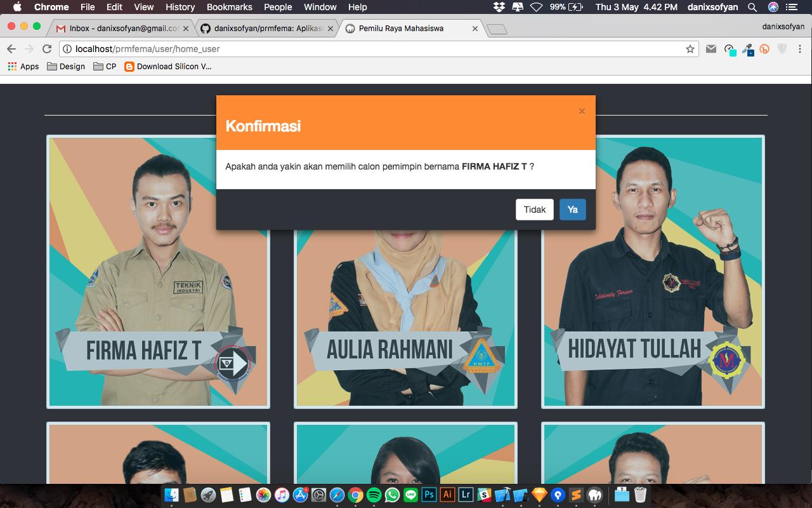Click the danixsofyan Chrome profile button
The height and width of the screenshot is (508, 812).
click(x=783, y=27)
